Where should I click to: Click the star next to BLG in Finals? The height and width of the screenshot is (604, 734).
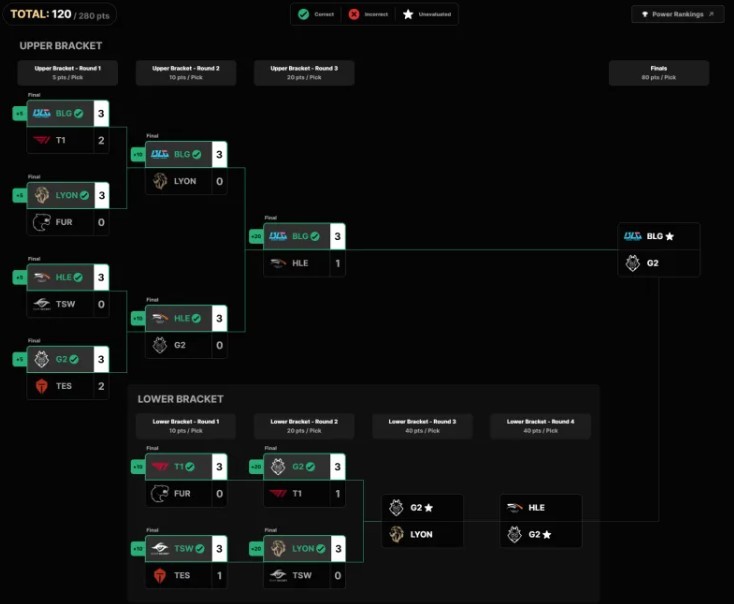click(x=669, y=236)
